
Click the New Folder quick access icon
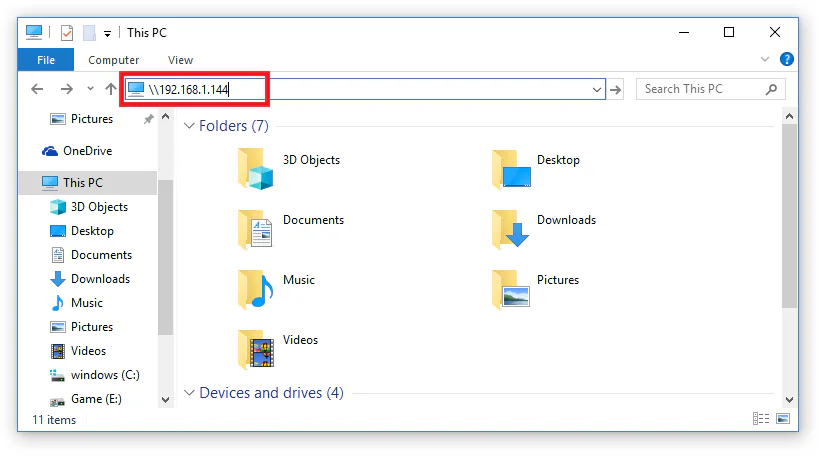click(x=89, y=33)
